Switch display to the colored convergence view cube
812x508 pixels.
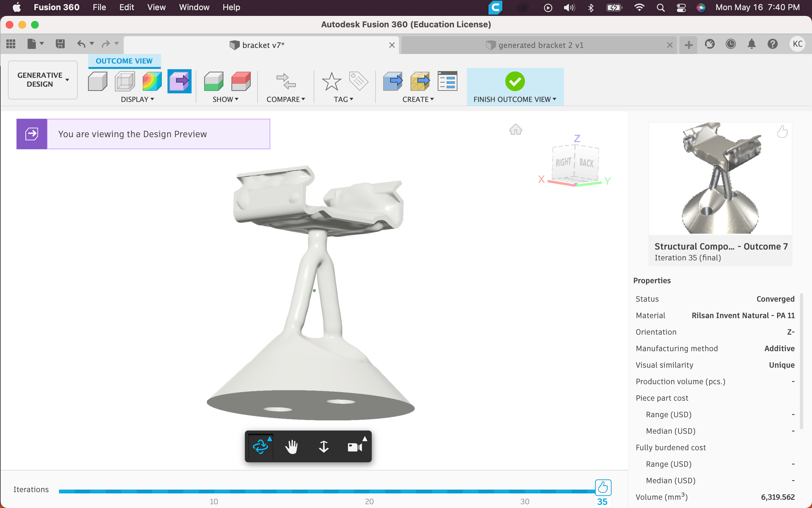click(x=152, y=81)
